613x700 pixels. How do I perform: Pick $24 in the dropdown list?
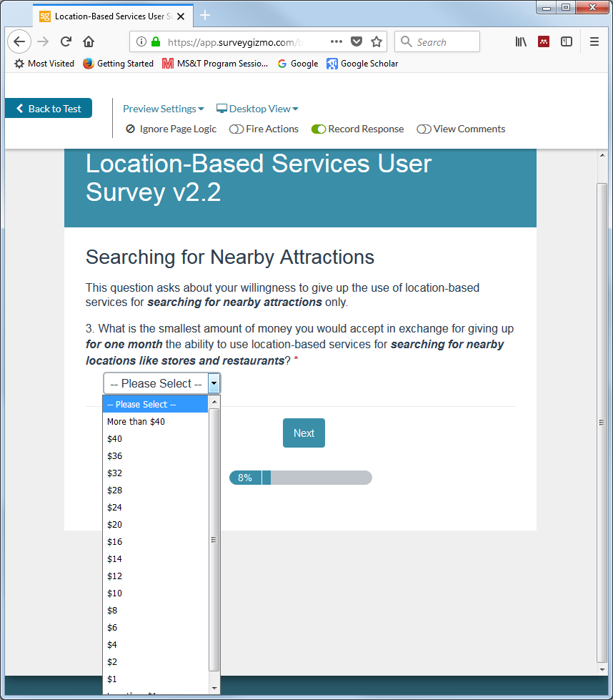155,508
